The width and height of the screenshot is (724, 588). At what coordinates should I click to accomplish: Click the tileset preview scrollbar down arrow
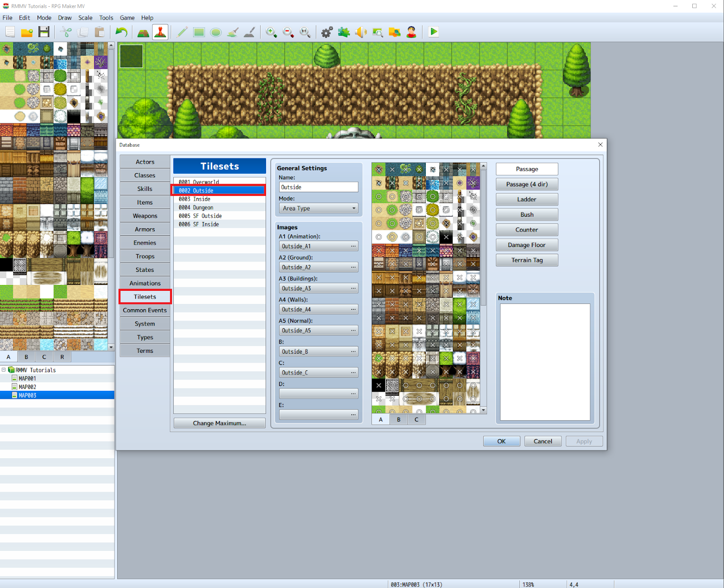point(483,410)
